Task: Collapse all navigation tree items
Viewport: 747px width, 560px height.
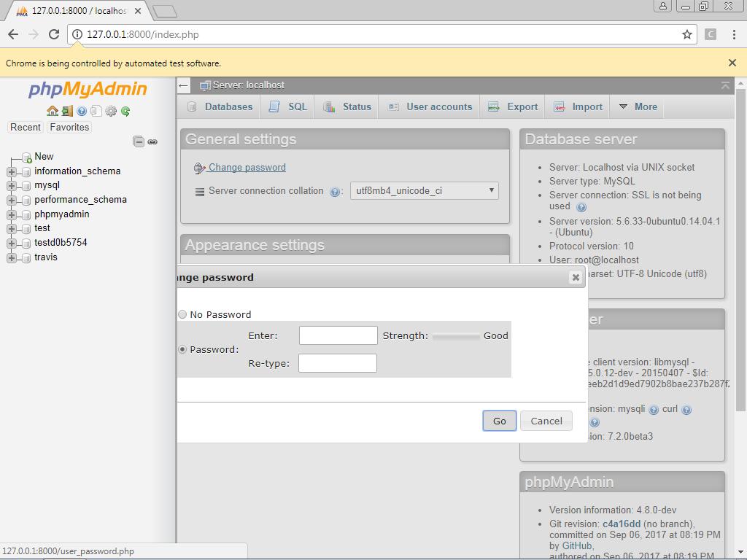Action: tap(139, 141)
